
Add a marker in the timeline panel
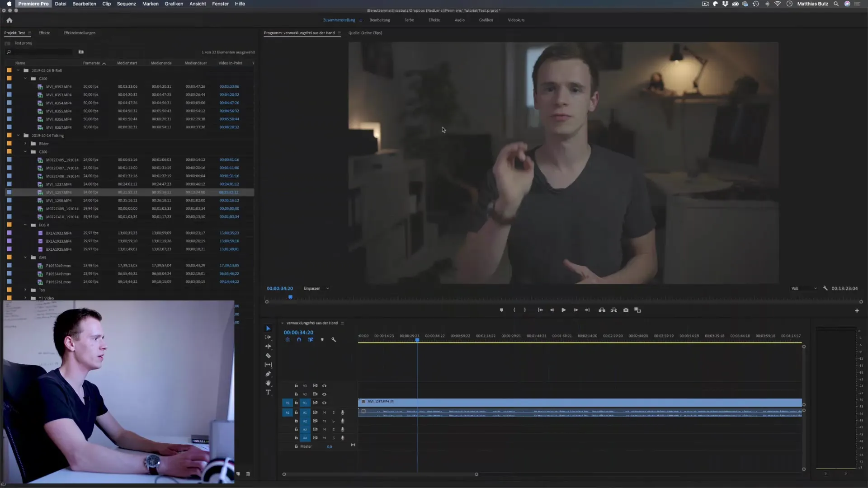322,340
